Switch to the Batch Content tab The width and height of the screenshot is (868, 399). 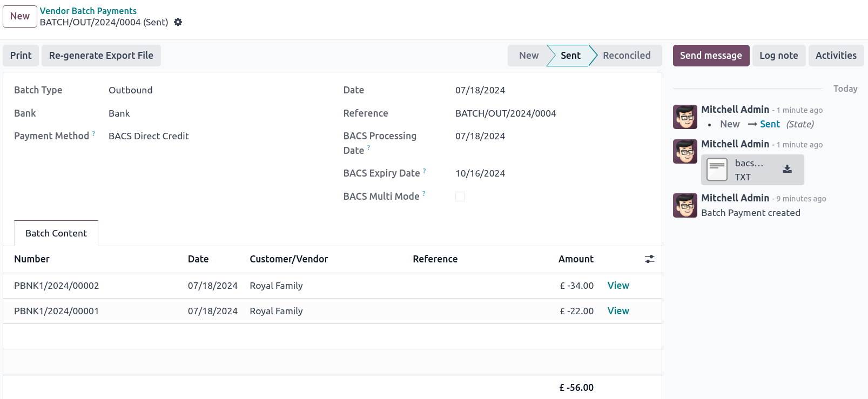tap(56, 233)
